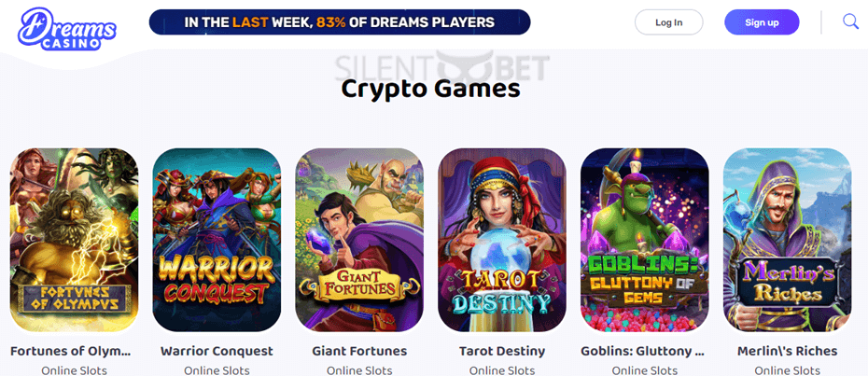Click Online Slots under Tarot Destiny

[502, 370]
